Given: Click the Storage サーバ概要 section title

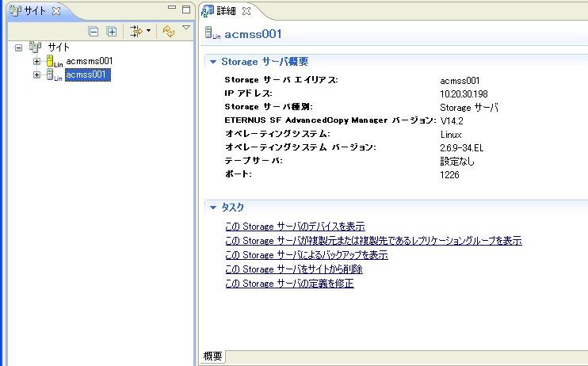Looking at the screenshot, I should tap(265, 62).
